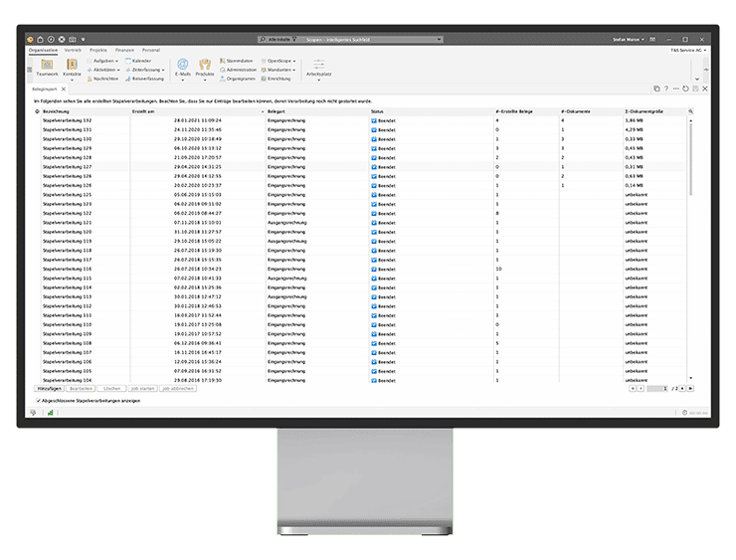Open the Produkte icon in ribbon
The height and width of the screenshot is (560, 736).
205,65
